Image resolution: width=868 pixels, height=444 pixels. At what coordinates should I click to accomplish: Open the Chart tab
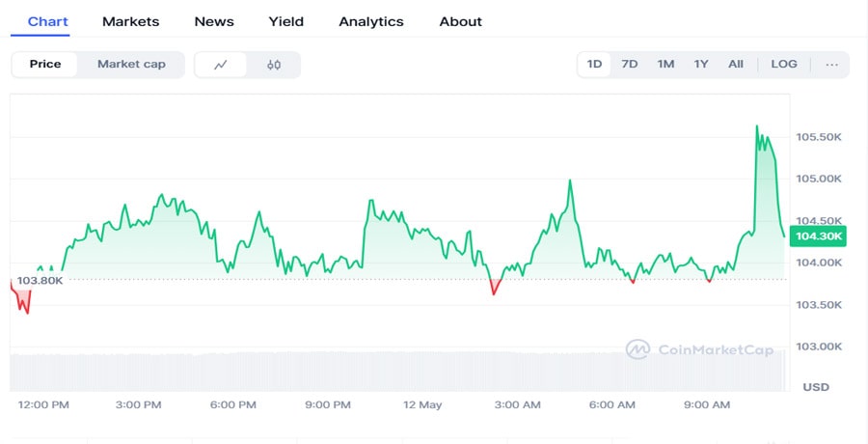(47, 21)
